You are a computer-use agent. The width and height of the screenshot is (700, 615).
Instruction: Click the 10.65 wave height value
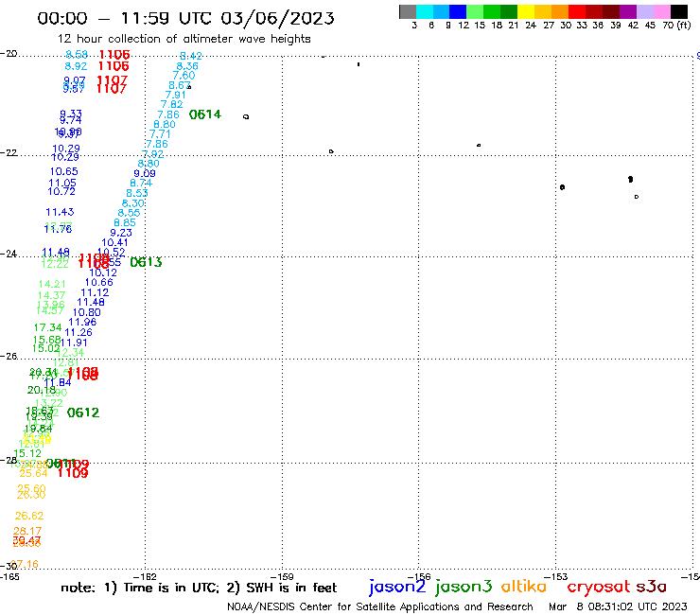click(x=63, y=171)
